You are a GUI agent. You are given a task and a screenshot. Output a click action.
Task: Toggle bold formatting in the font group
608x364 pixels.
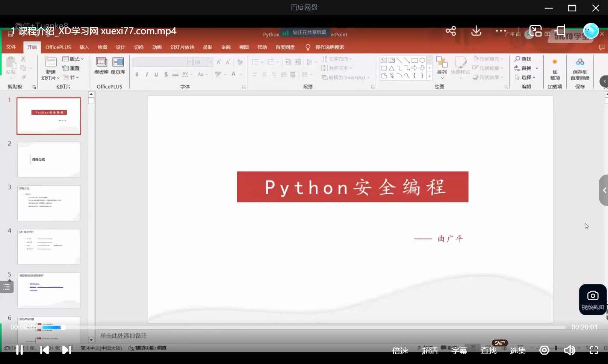point(137,74)
